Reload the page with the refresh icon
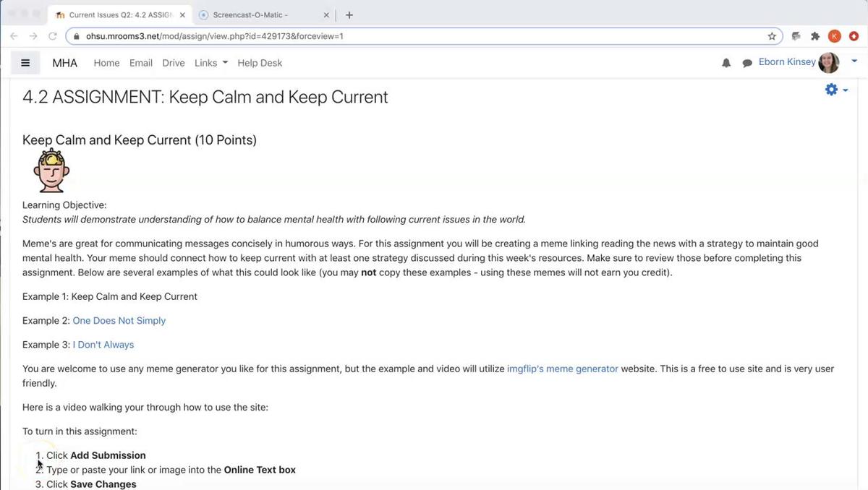Screen dimensions: 868x490 52,35
